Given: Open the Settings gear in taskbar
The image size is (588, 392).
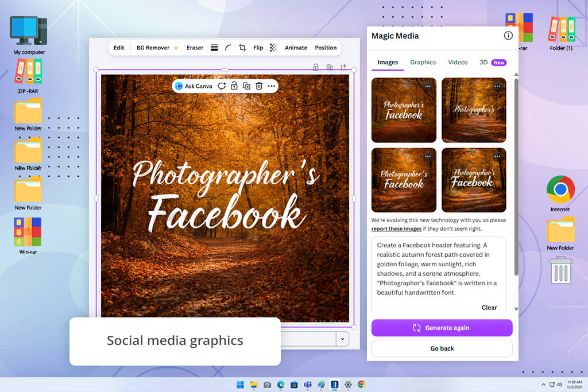Looking at the screenshot, I should pos(348,385).
